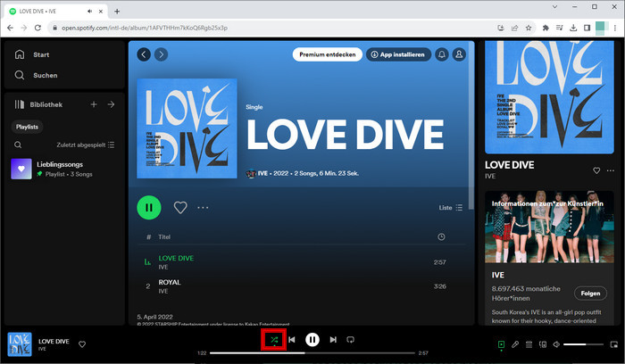Open the large LOVE DIVE cover in the right panel
The height and width of the screenshot is (364, 625).
[x=549, y=96]
